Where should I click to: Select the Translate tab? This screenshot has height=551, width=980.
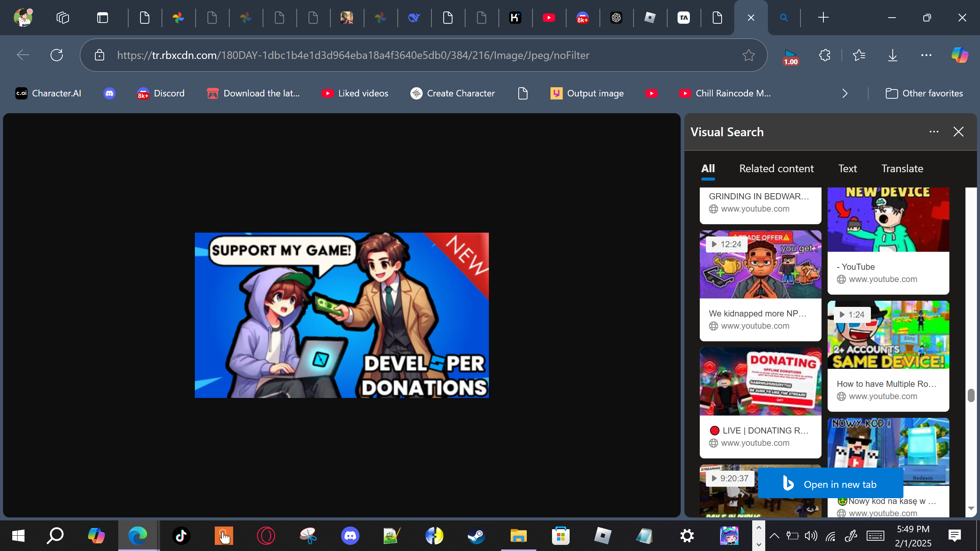pyautogui.click(x=902, y=169)
